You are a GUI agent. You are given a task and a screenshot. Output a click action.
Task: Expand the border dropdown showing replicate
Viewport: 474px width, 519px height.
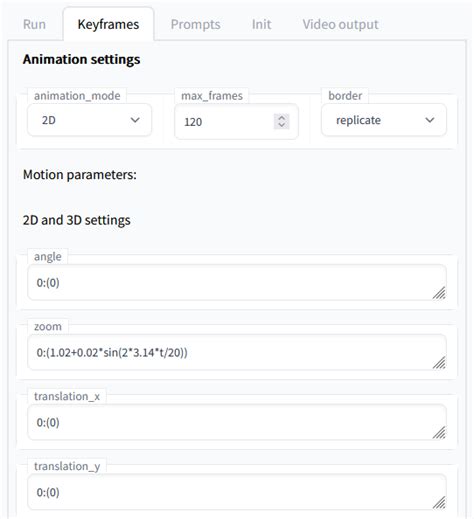[384, 120]
